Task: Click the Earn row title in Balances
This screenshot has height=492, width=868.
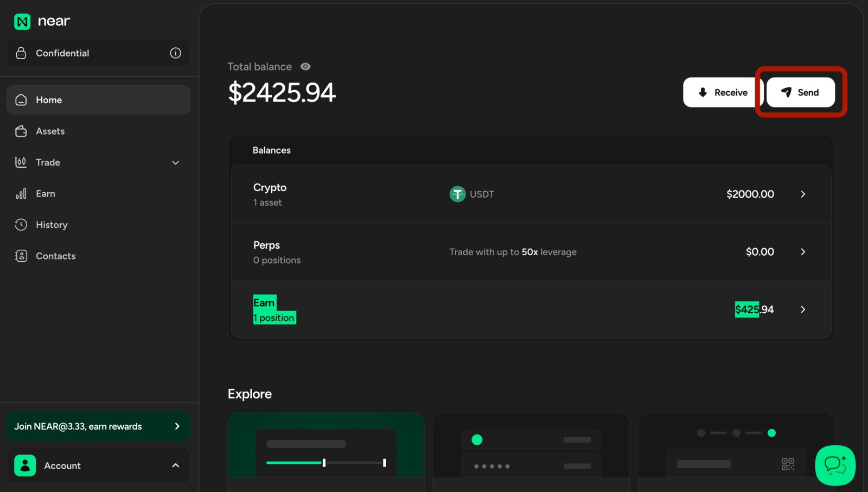Action: click(265, 302)
